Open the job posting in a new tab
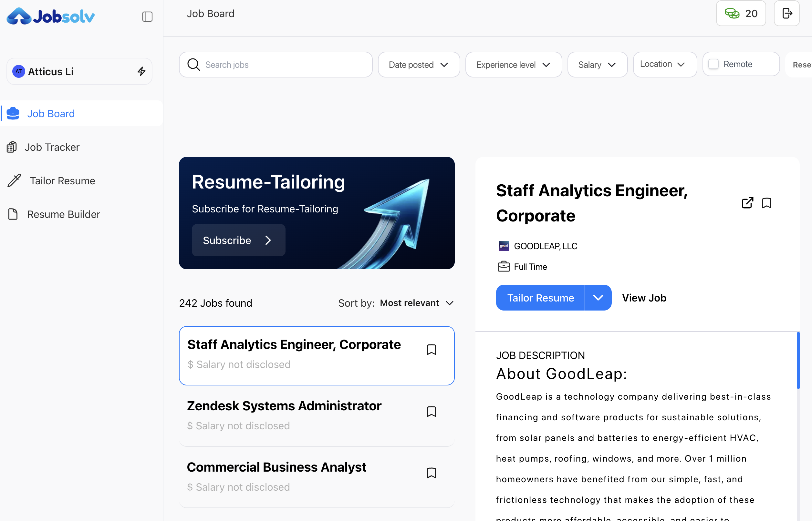Image resolution: width=812 pixels, height=521 pixels. pyautogui.click(x=748, y=203)
